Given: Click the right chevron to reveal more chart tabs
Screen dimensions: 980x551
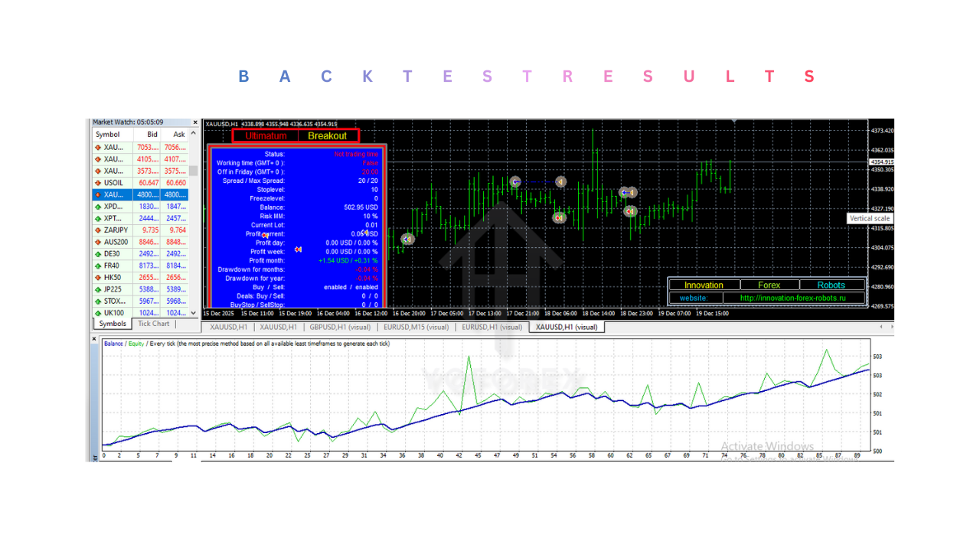Looking at the screenshot, I should [890, 326].
